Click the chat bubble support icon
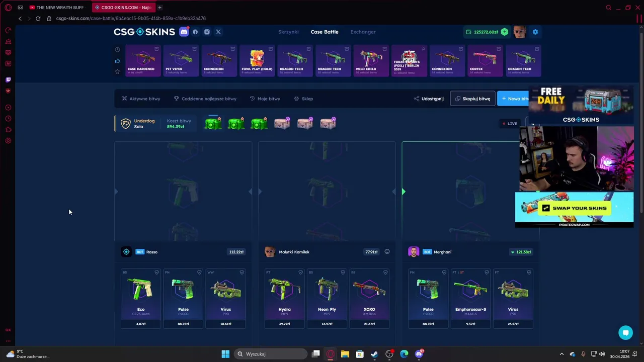Viewport: 644px width, 362px height. point(625,332)
